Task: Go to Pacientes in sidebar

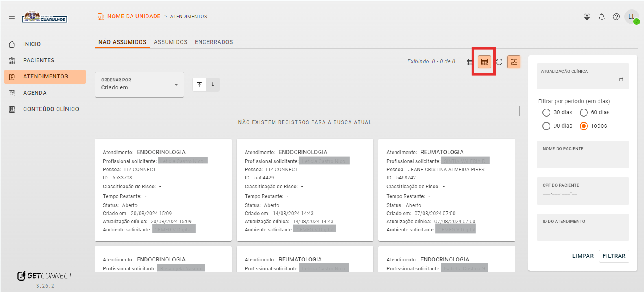Action: (45, 60)
